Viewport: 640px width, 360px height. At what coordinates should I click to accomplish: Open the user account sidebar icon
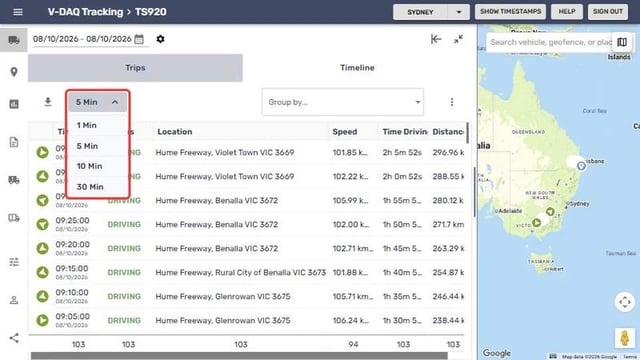coord(14,300)
